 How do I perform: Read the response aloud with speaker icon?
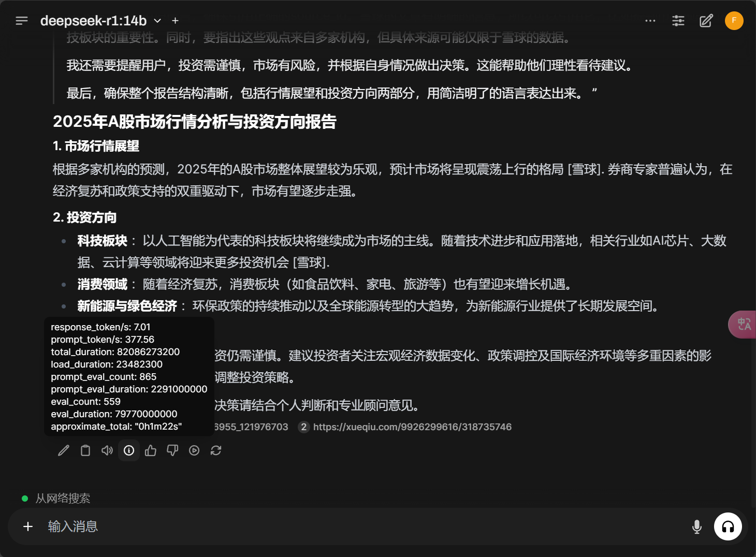[x=107, y=450]
